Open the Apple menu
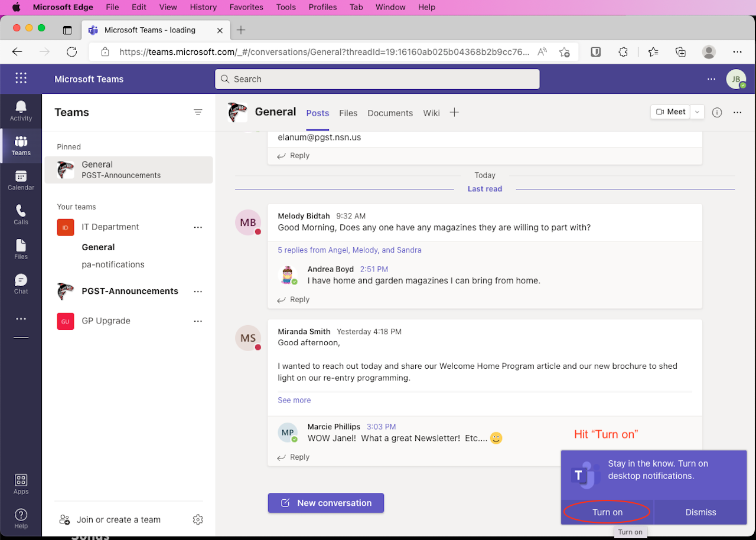 pyautogui.click(x=16, y=7)
